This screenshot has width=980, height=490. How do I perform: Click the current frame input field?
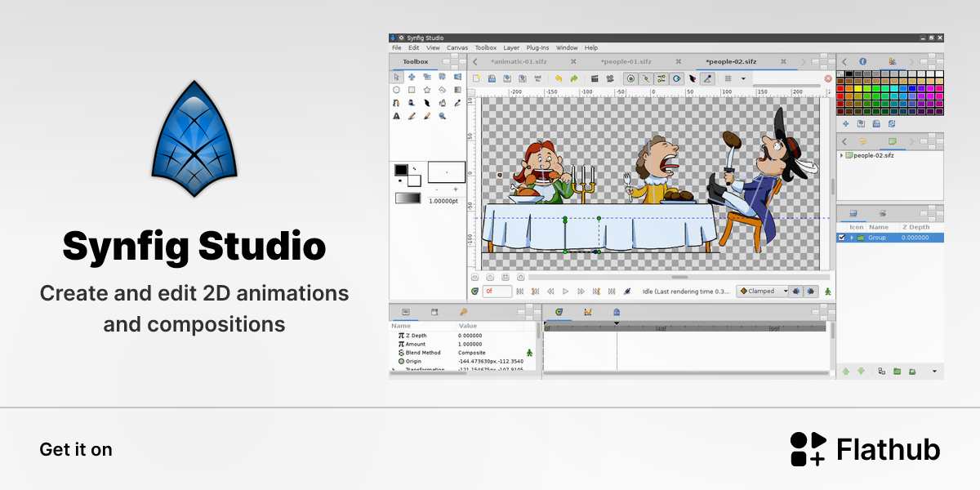497,291
